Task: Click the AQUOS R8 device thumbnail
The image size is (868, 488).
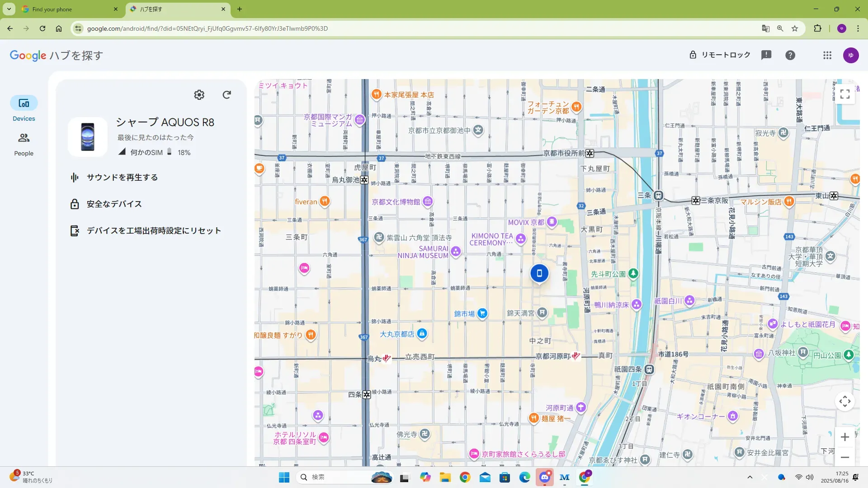Action: pos(88,137)
